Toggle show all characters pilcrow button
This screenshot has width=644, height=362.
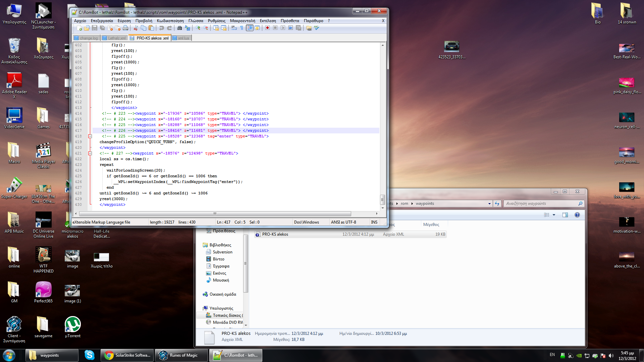(241, 28)
